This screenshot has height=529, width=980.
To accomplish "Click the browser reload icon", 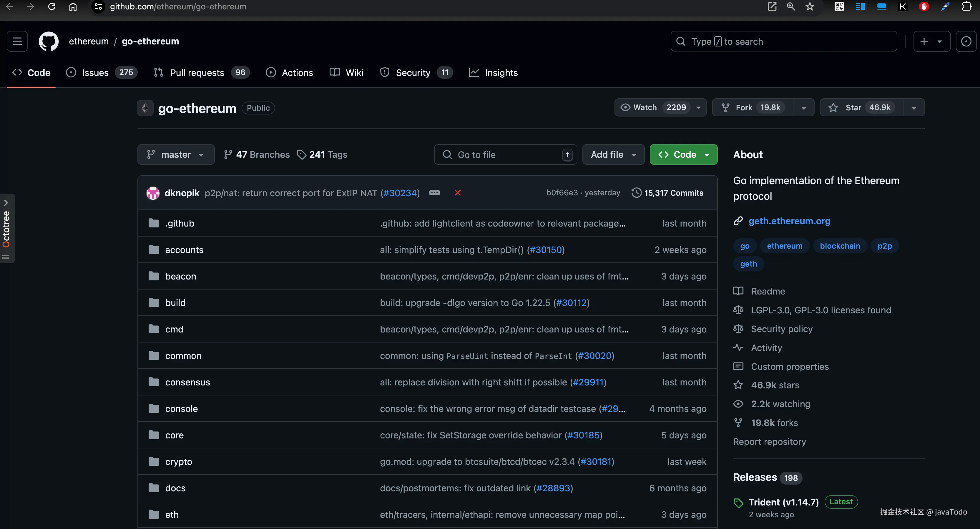I will point(52,6).
